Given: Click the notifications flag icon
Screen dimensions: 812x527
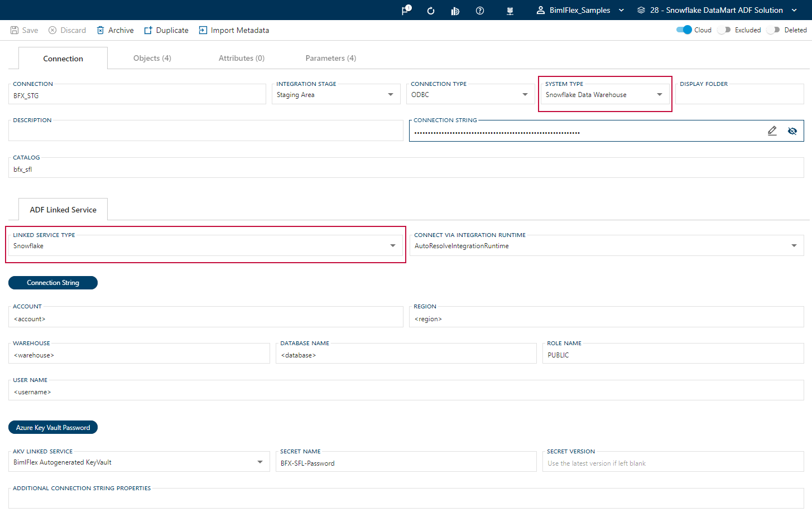Looking at the screenshot, I should coord(406,11).
